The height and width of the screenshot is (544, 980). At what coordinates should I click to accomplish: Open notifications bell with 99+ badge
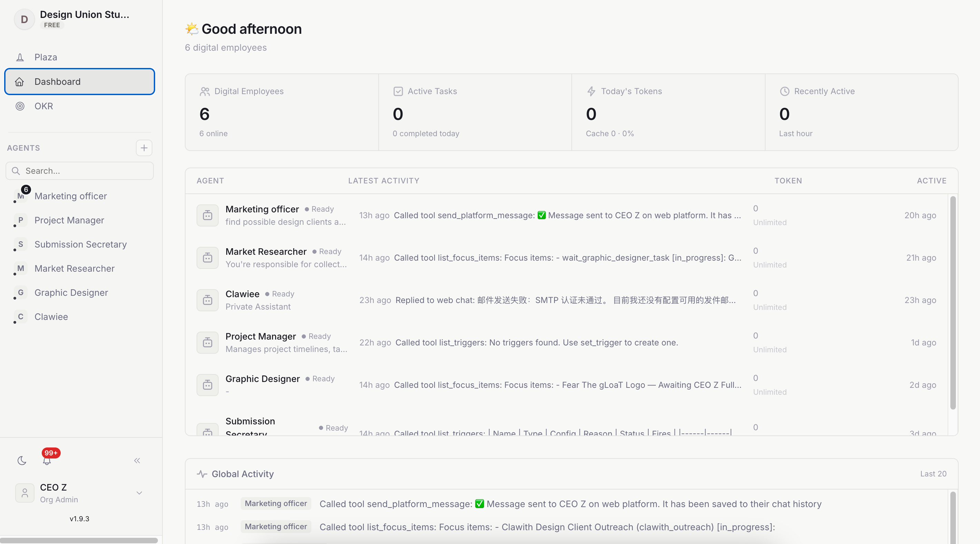(47, 460)
